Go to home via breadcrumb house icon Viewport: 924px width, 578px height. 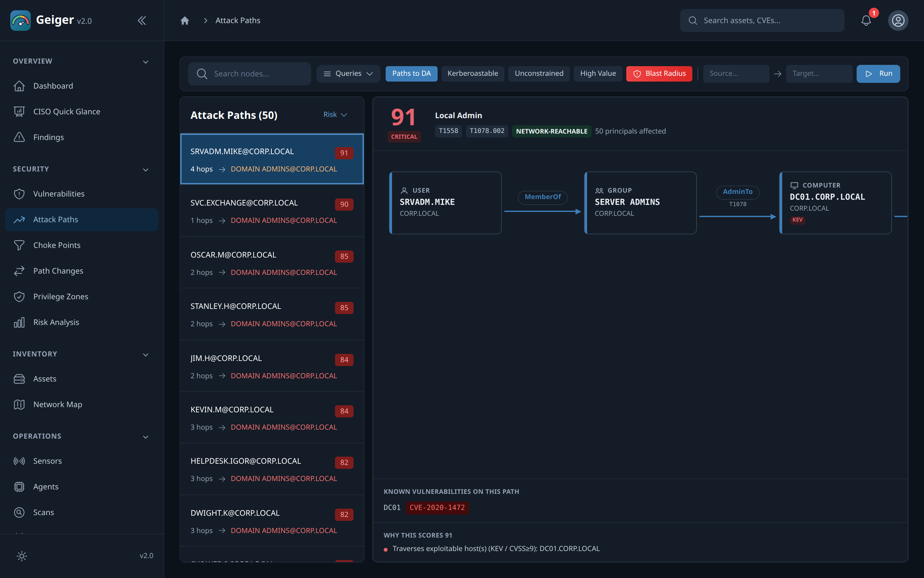tap(185, 20)
